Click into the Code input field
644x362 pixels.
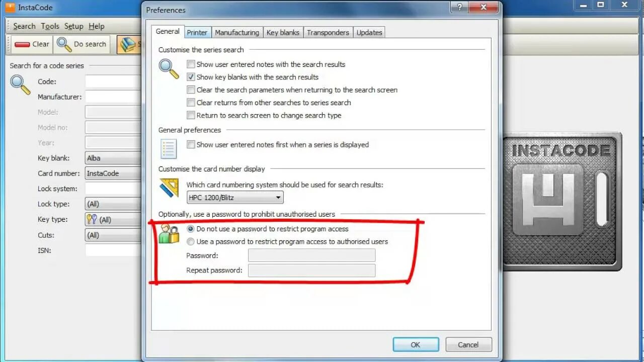click(113, 81)
